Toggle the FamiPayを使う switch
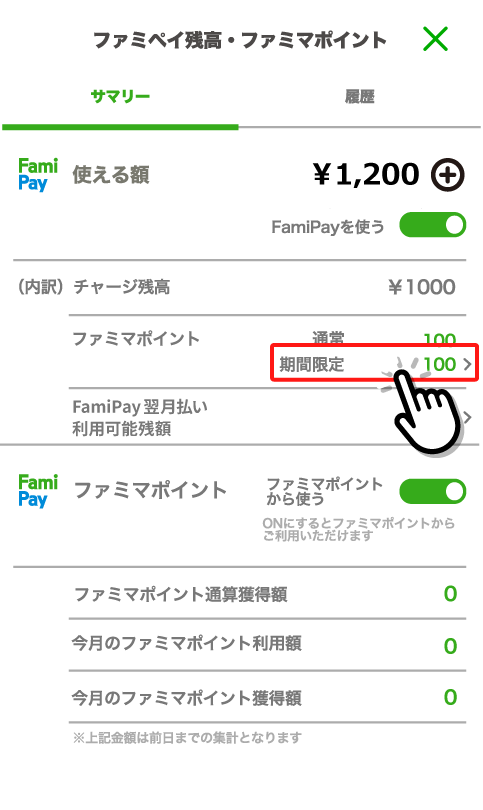The width and height of the screenshot is (483, 810). (x=433, y=225)
